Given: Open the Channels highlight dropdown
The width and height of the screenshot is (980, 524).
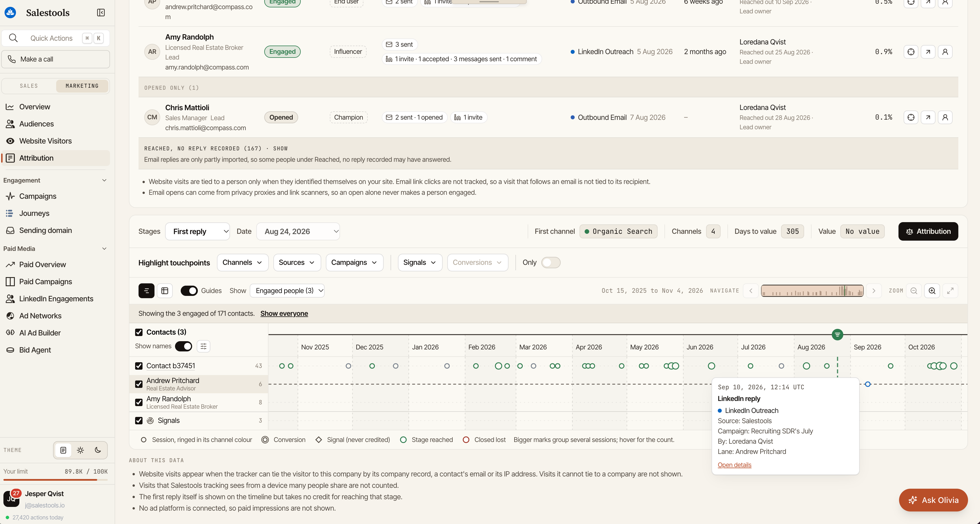Looking at the screenshot, I should click(243, 263).
